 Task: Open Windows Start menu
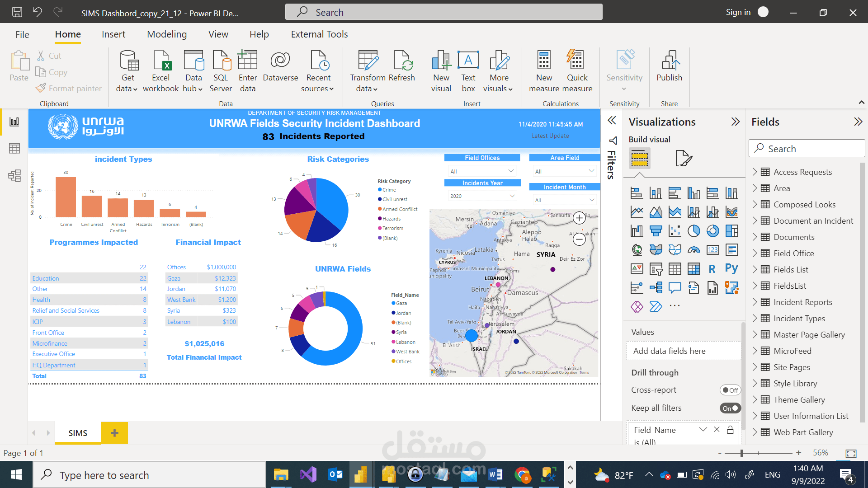[16, 475]
